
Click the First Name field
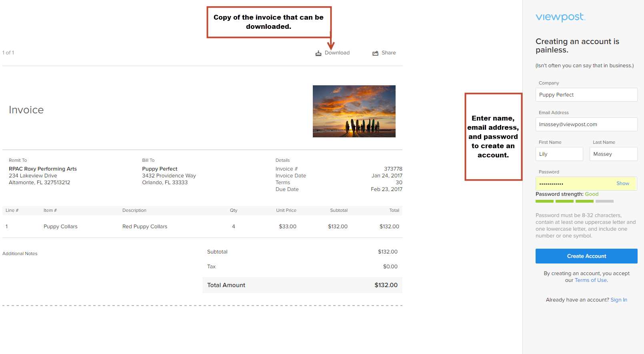tap(559, 154)
